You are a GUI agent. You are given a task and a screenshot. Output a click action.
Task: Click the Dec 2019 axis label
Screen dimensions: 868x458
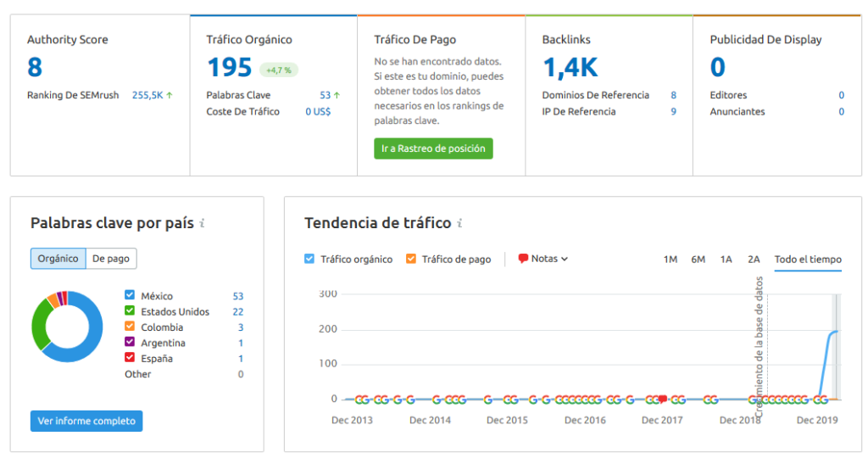click(817, 420)
